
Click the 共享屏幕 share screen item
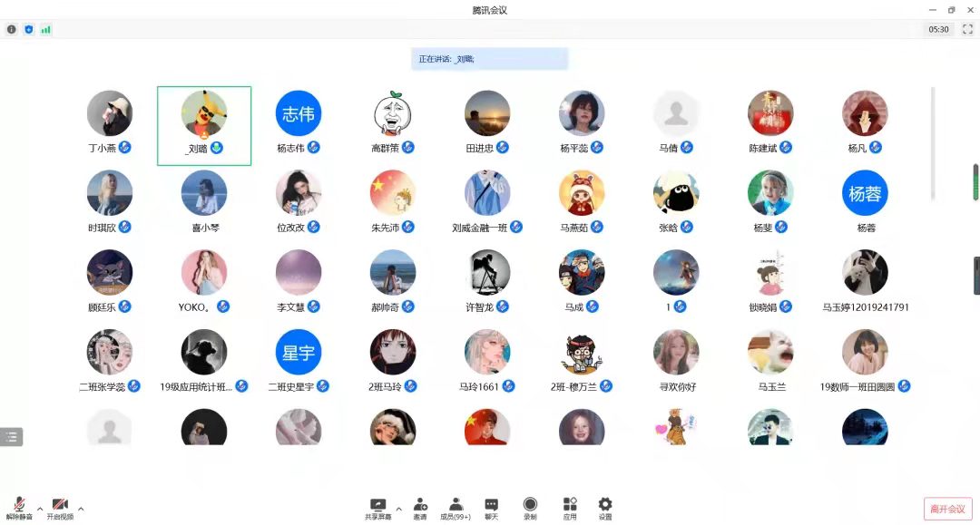coord(377,508)
